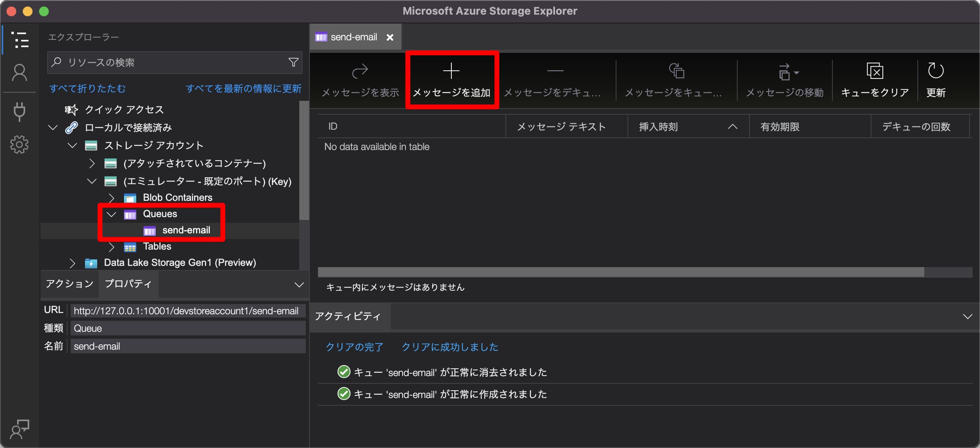This screenshot has width=980, height=448.
Task: Collapse the properties panel chevron
Action: pyautogui.click(x=299, y=285)
